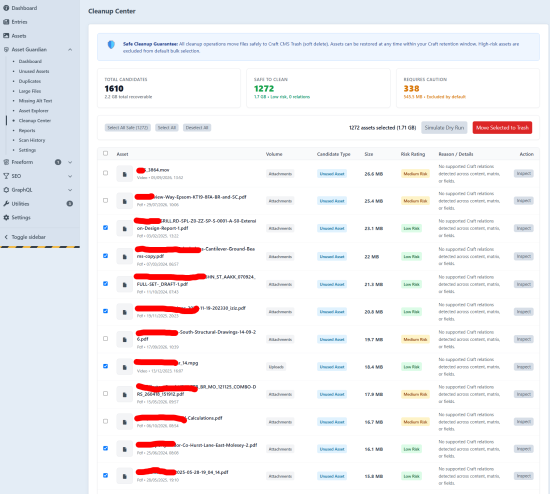This screenshot has width=550, height=494.
Task: Uncheck the _14.mpg video checkbox
Action: pos(106,366)
